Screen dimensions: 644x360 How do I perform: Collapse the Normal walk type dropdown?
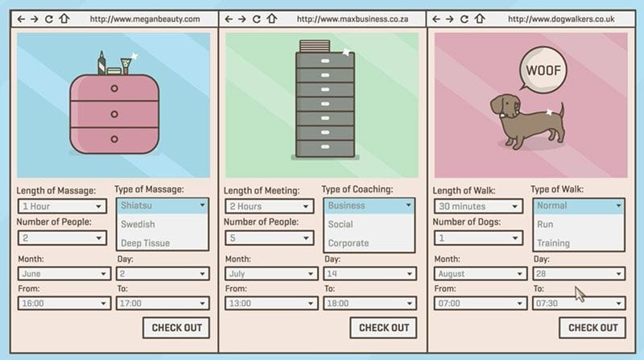579,205
